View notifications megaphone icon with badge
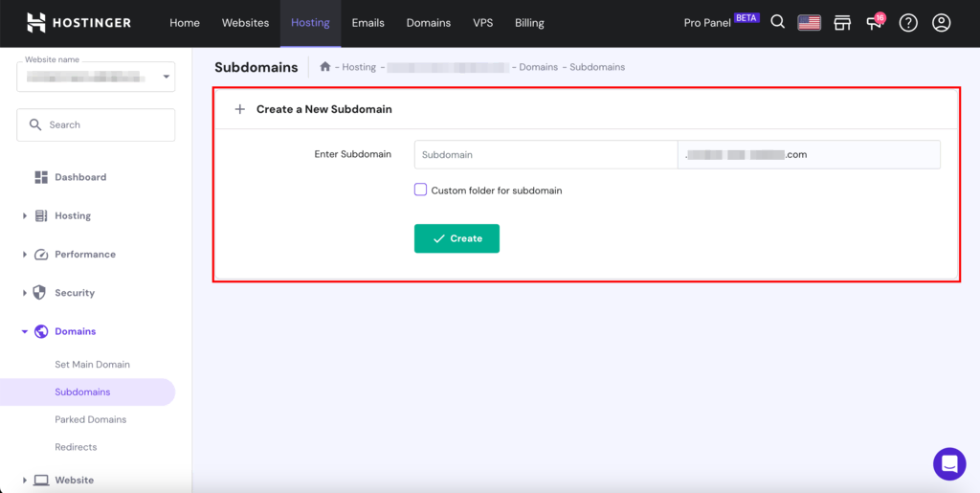980x493 pixels. [875, 22]
